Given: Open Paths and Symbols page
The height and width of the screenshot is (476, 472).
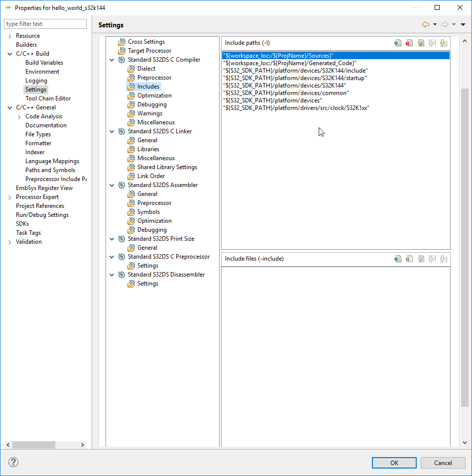Looking at the screenshot, I should [50, 170].
